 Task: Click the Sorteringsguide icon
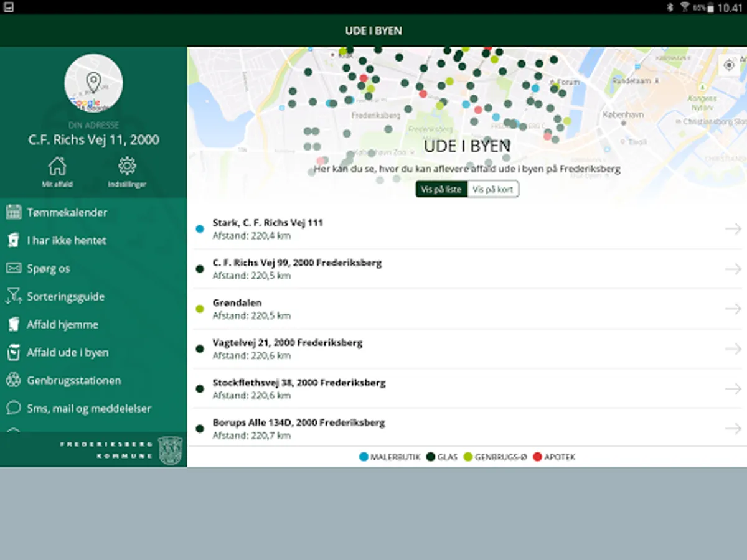coord(14,296)
